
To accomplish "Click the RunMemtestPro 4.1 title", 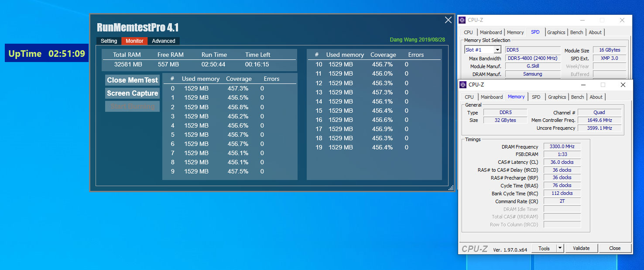I will click(x=138, y=28).
